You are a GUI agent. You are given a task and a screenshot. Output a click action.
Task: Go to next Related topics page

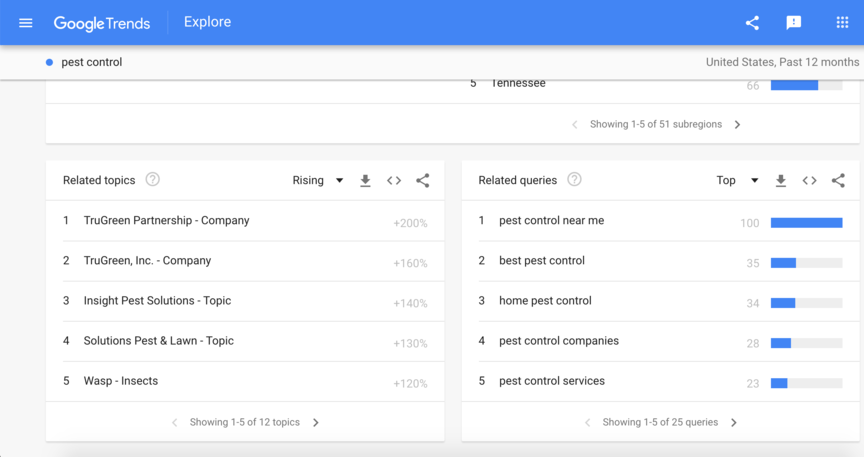coord(316,422)
